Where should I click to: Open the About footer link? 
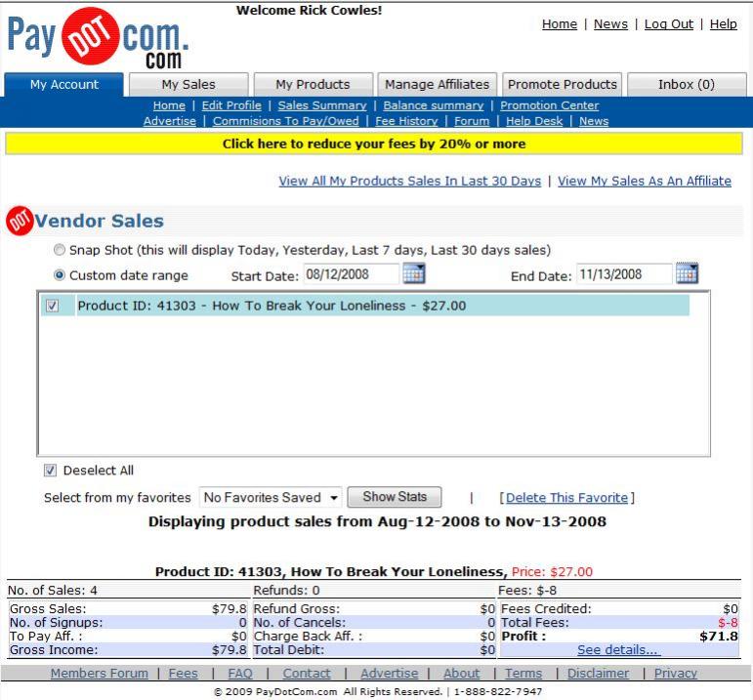pos(461,673)
